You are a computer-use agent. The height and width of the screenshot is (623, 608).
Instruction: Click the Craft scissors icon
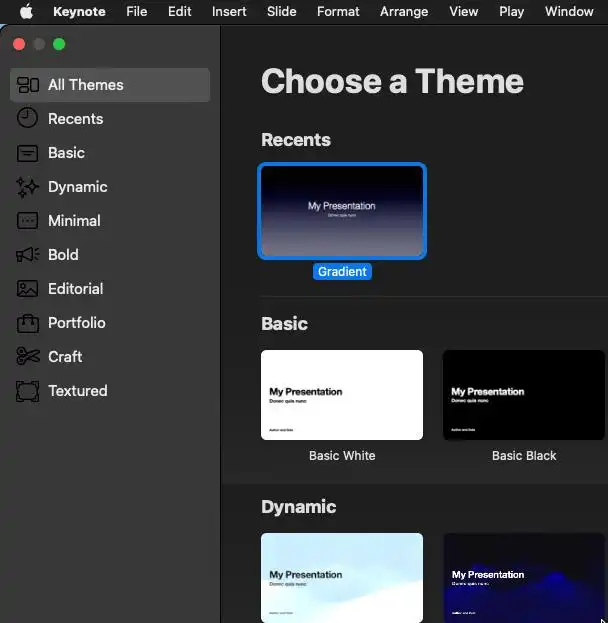coord(27,356)
